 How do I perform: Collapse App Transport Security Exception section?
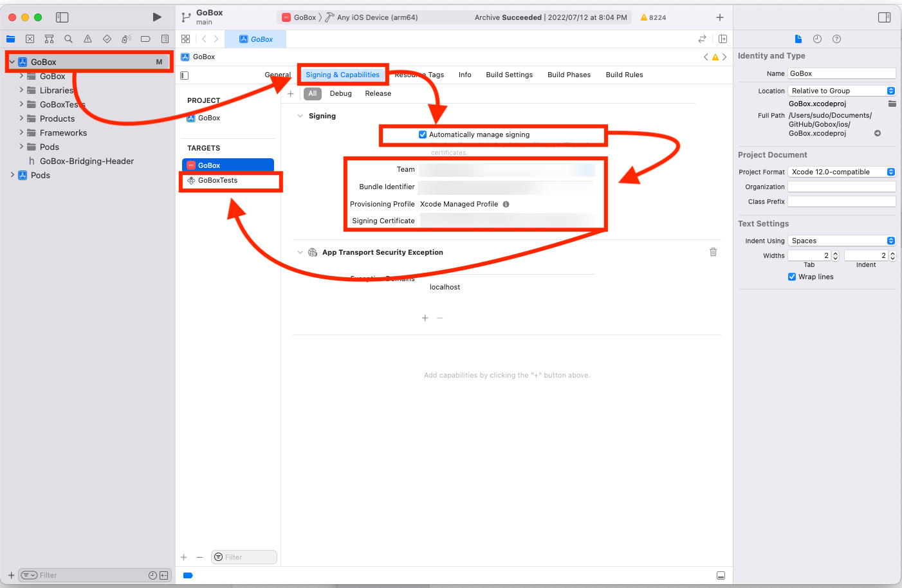(300, 253)
